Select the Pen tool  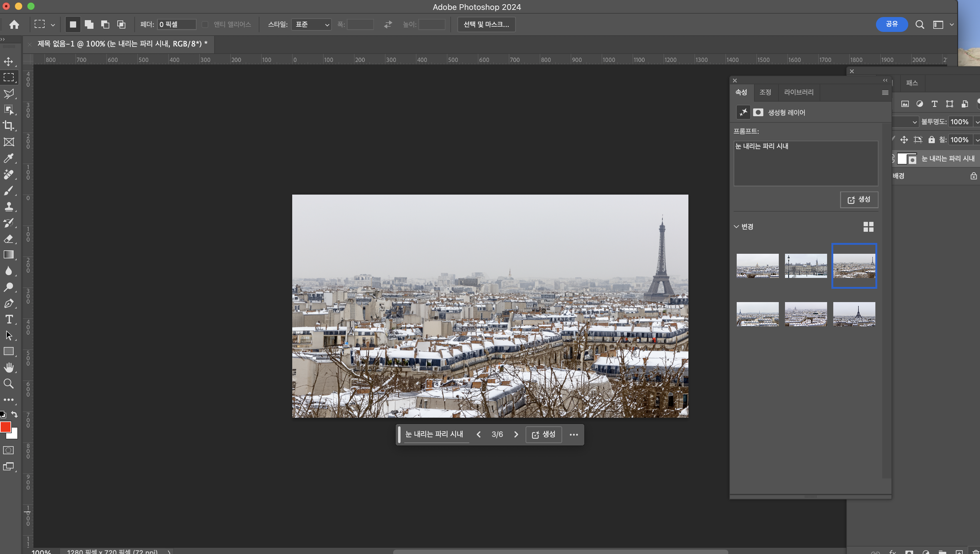click(x=8, y=303)
